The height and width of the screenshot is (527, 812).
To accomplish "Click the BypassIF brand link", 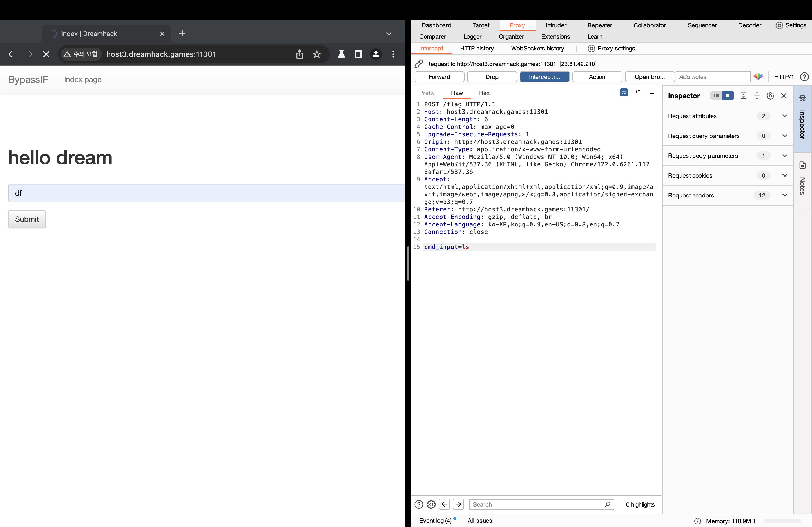I will [28, 79].
